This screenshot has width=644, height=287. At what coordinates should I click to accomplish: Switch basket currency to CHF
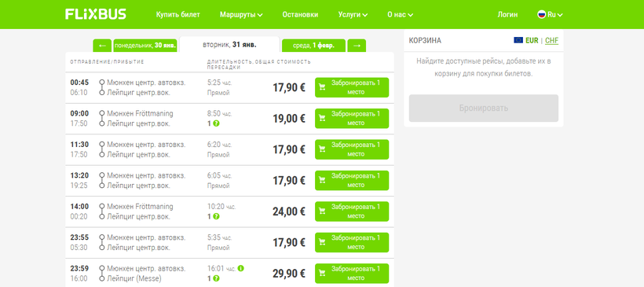tap(551, 41)
